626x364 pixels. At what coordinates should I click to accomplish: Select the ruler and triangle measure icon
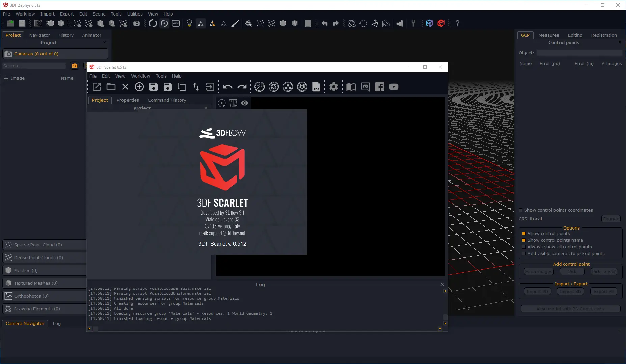pos(386,23)
